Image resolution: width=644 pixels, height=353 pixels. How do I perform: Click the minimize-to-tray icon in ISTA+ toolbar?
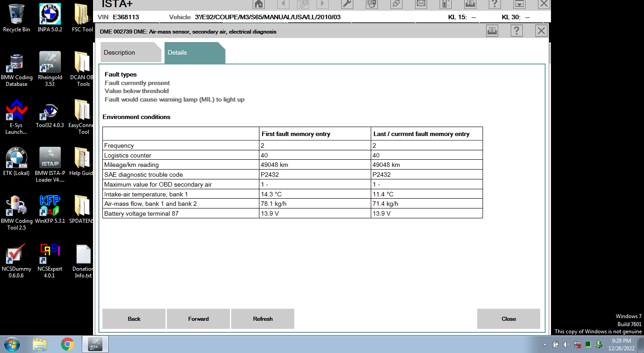(519, 4)
